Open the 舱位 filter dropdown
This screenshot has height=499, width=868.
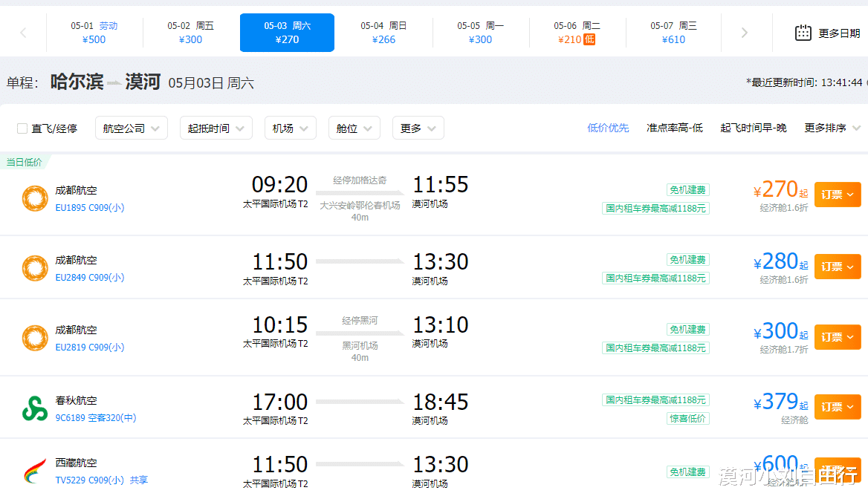coord(354,128)
